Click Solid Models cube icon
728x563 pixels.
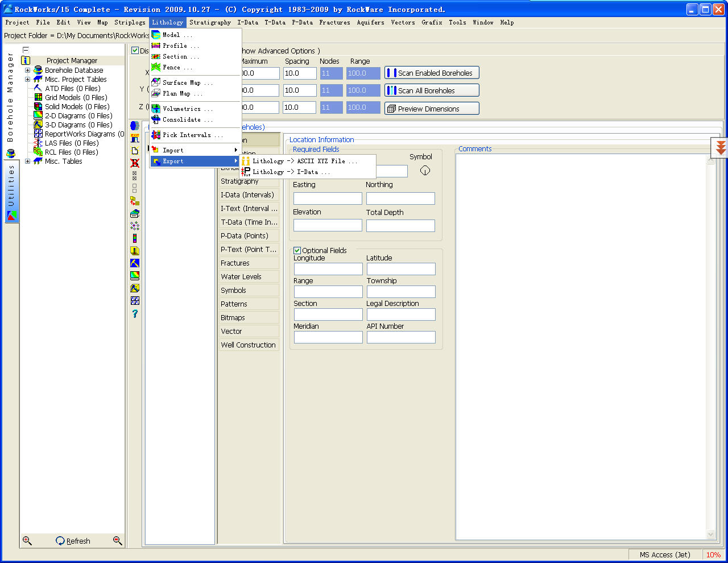click(x=38, y=106)
